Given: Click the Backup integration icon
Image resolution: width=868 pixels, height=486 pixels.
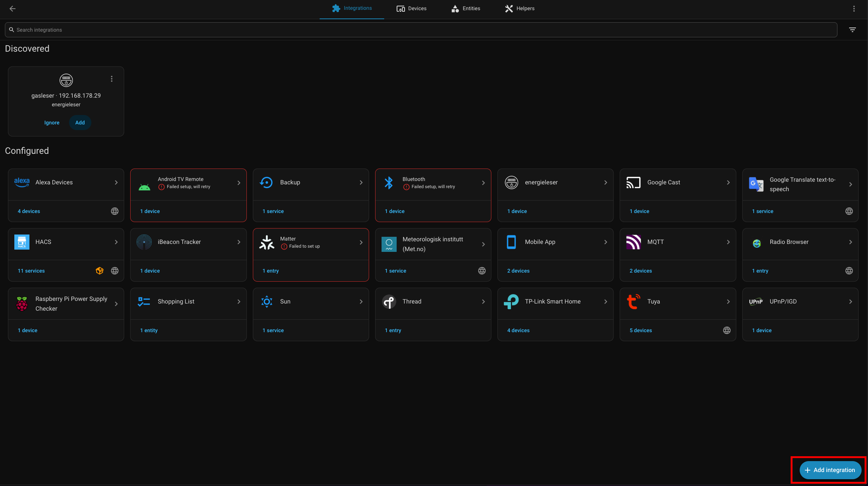Looking at the screenshot, I should 266,182.
